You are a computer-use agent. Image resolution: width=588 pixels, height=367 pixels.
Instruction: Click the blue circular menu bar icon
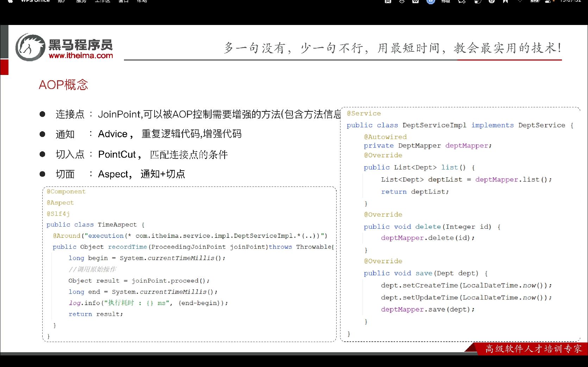430,1
